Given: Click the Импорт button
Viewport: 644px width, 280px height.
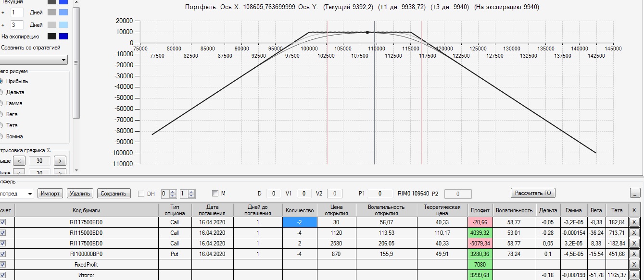Looking at the screenshot, I should [x=51, y=194].
